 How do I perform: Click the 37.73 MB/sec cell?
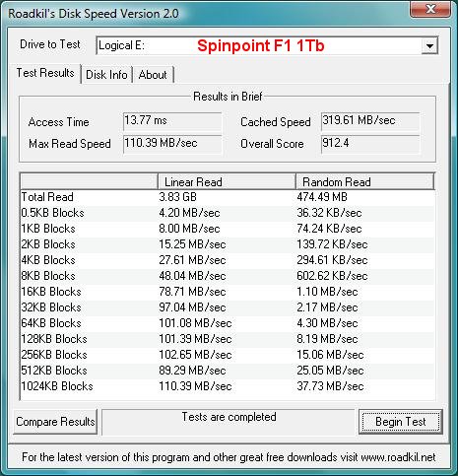(330, 386)
